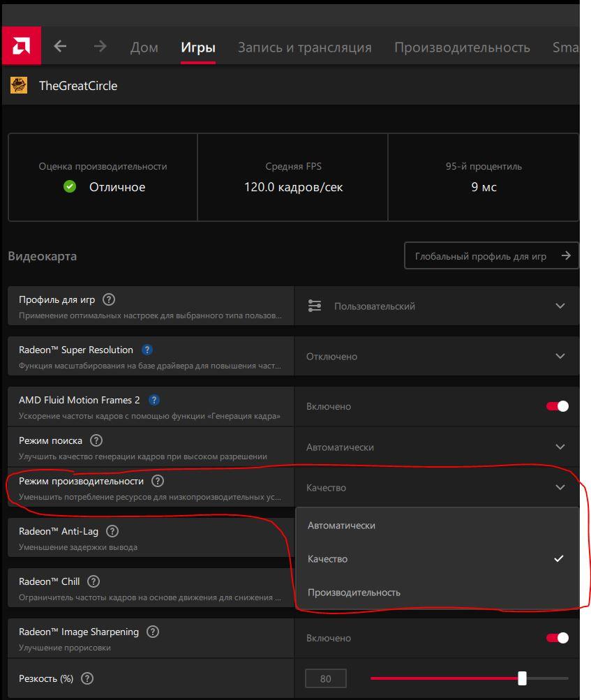591x700 pixels.
Task: Open the Дом tab
Action: click(144, 47)
